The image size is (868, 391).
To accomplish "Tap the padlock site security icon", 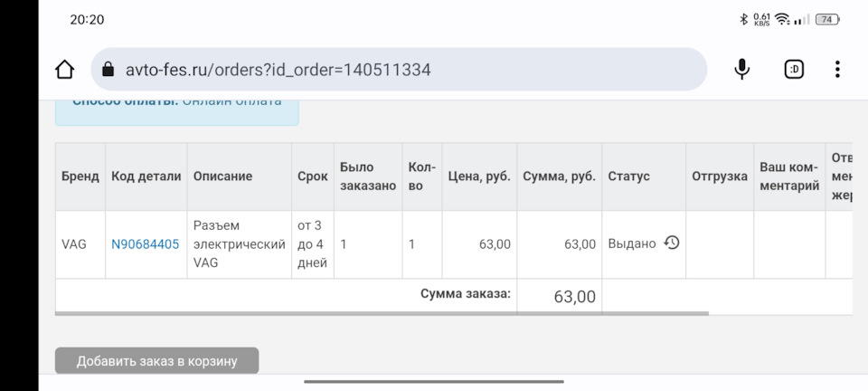I will pos(108,70).
